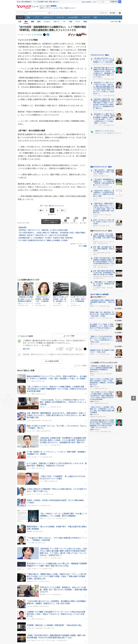Viewport: 138px width, 644px height.
Task: Select the ライブ tab in the dark navigation bar
Action: tap(37, 17)
